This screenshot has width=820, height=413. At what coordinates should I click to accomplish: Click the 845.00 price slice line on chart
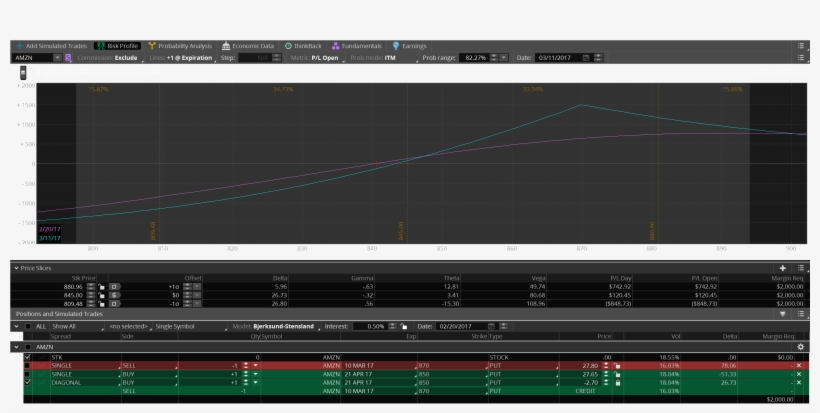[407, 163]
